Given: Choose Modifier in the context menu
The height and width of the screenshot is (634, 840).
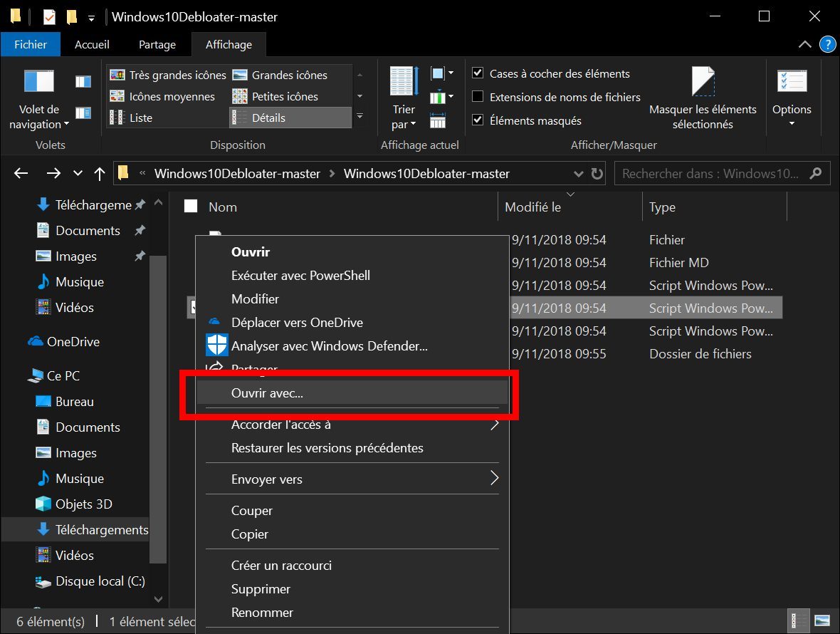Looking at the screenshot, I should 352,299.
